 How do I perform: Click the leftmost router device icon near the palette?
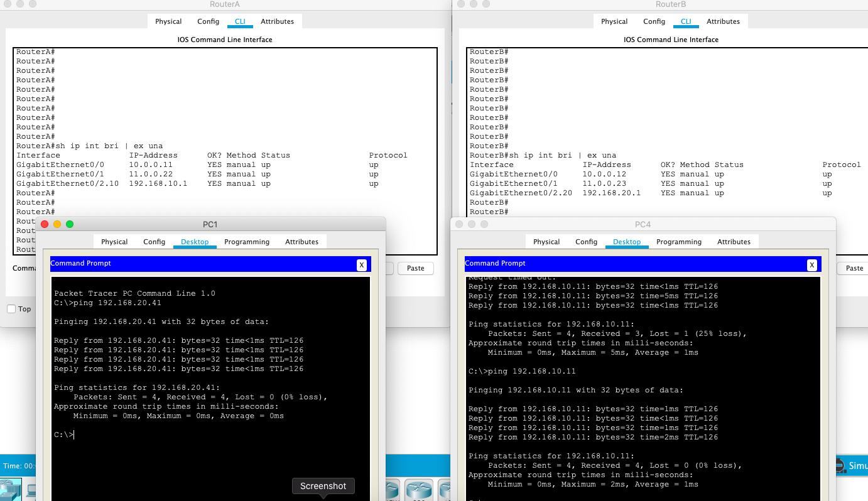click(x=392, y=490)
